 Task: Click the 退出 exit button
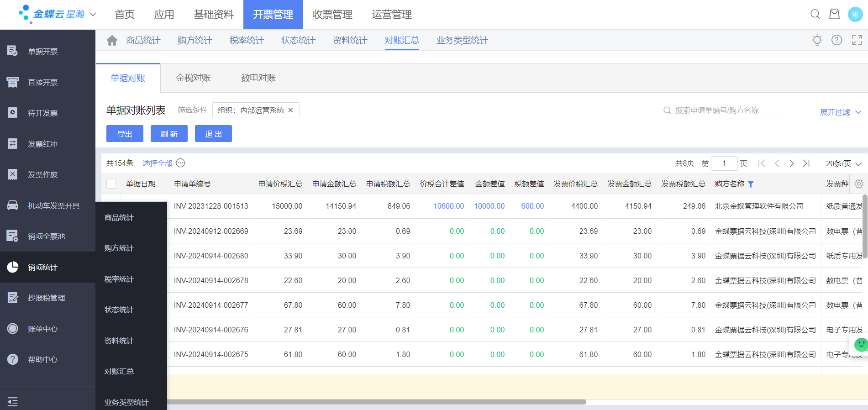213,134
